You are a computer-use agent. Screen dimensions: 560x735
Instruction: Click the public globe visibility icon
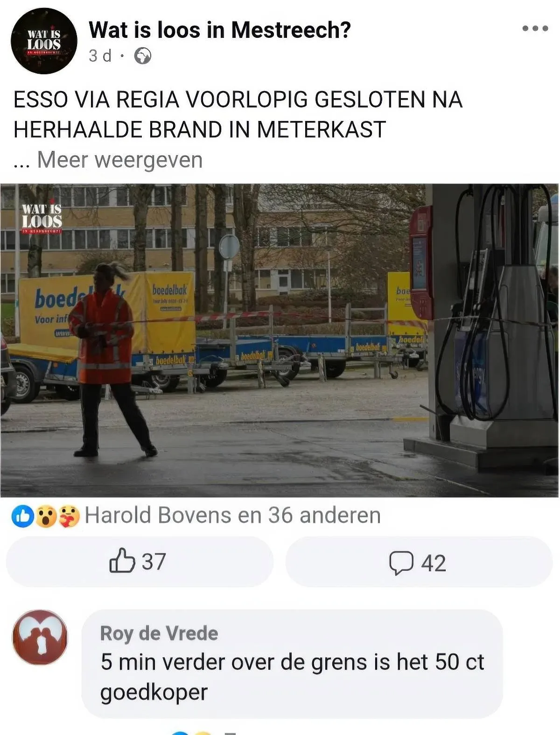click(143, 56)
